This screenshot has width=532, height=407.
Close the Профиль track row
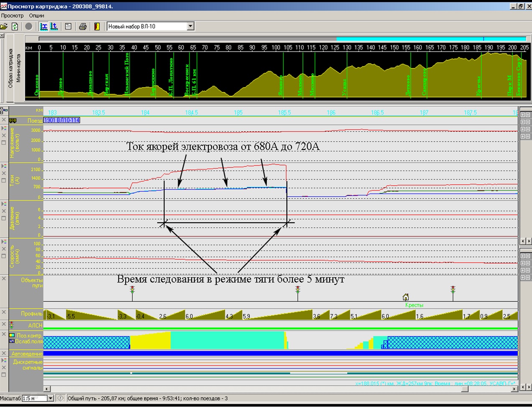tap(4, 312)
